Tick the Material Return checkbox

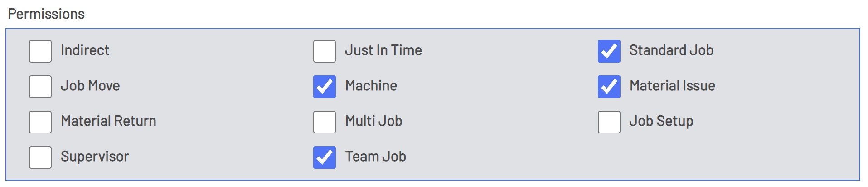coord(40,122)
